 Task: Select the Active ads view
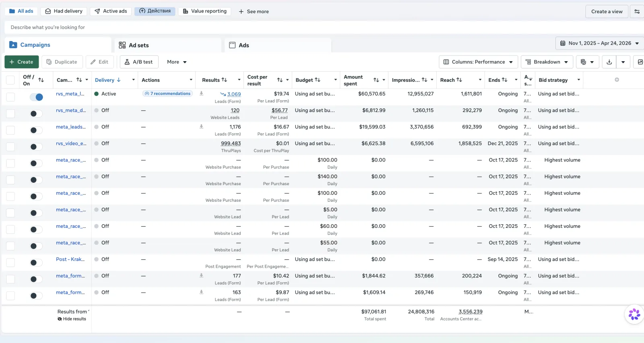pos(111,11)
